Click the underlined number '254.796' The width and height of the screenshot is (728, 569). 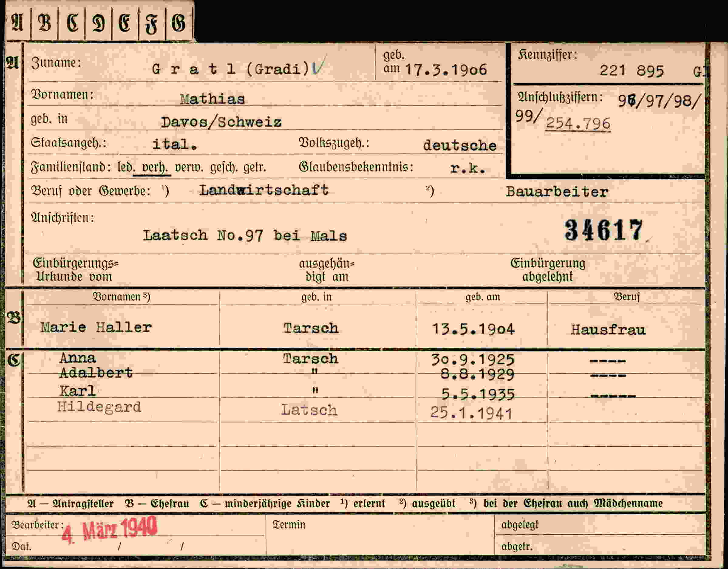[578, 123]
